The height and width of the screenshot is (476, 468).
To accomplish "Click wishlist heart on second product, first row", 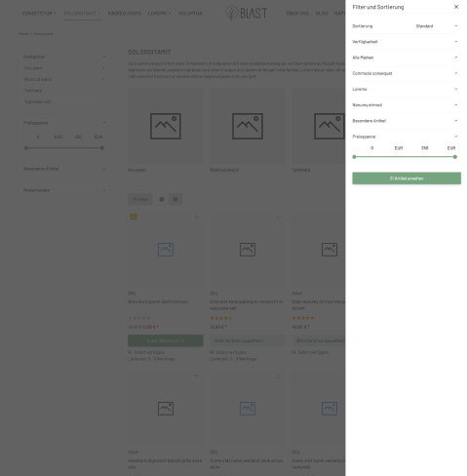I will coord(278,218).
